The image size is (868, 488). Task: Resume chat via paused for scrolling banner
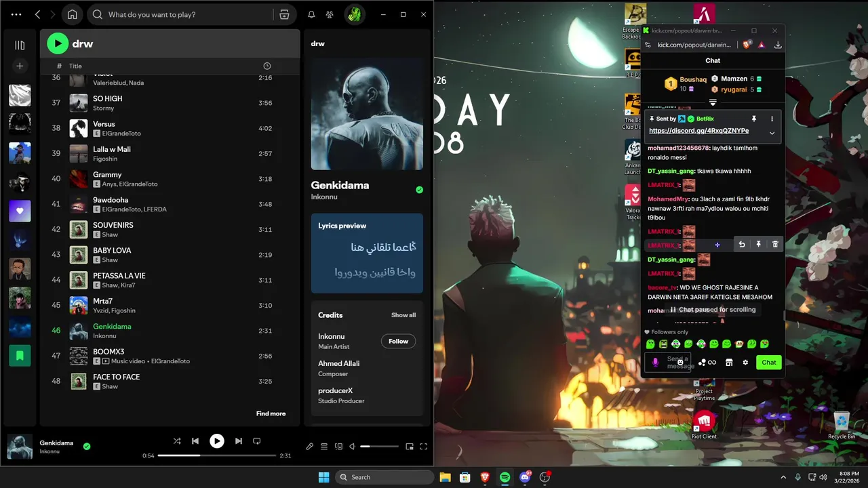pos(712,310)
